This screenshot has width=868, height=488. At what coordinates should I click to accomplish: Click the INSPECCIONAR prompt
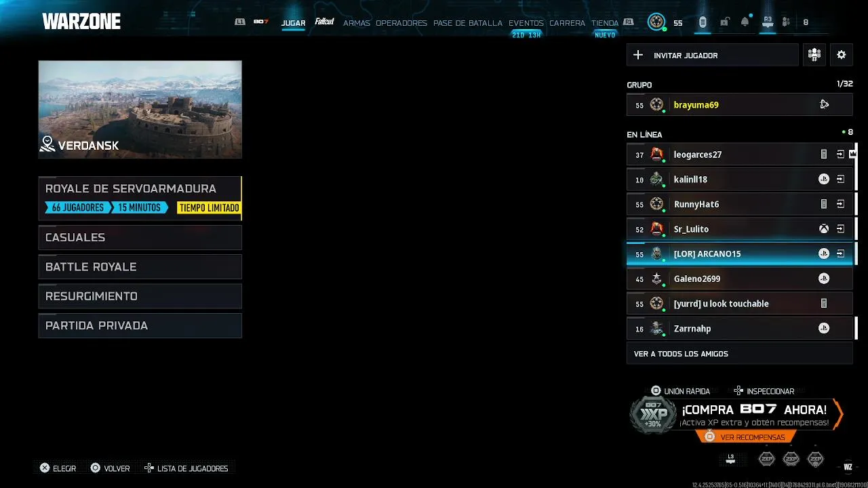pyautogui.click(x=764, y=391)
